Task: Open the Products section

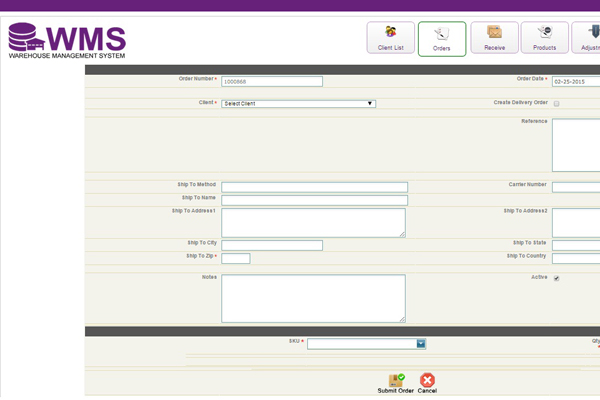Action: (x=545, y=38)
